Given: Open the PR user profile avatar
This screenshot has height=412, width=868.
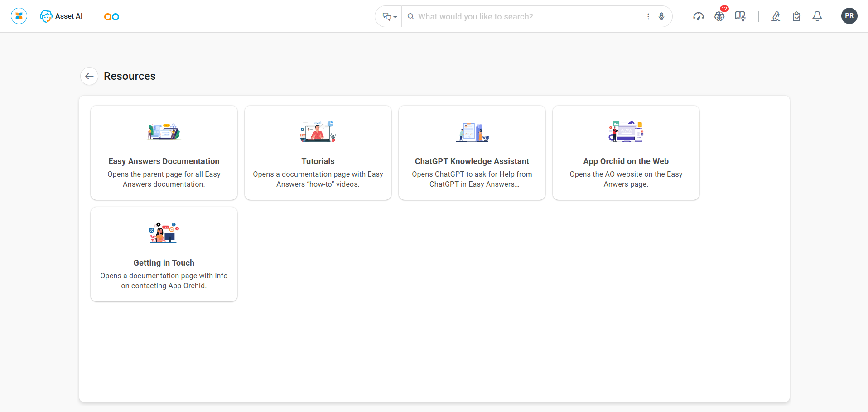Looking at the screenshot, I should pos(849,16).
